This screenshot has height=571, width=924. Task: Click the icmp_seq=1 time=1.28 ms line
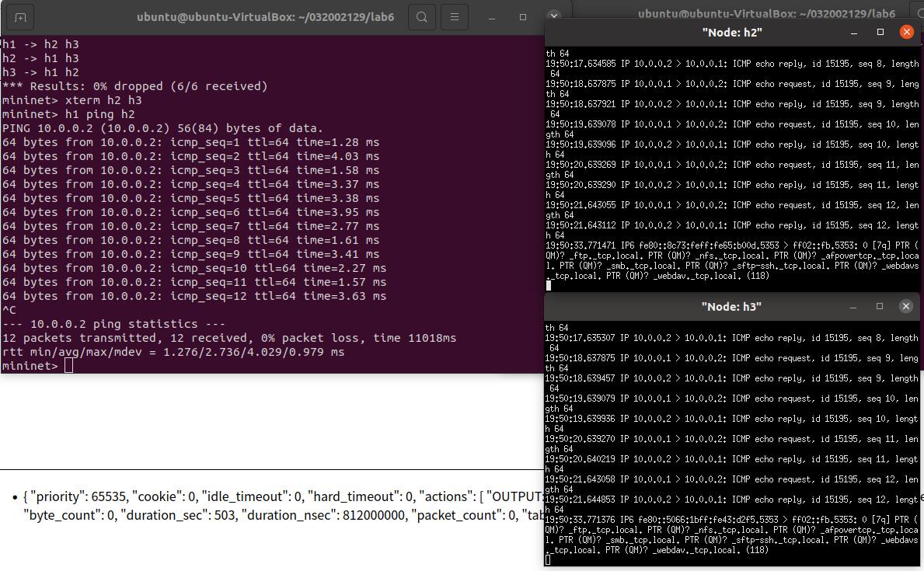click(x=191, y=142)
